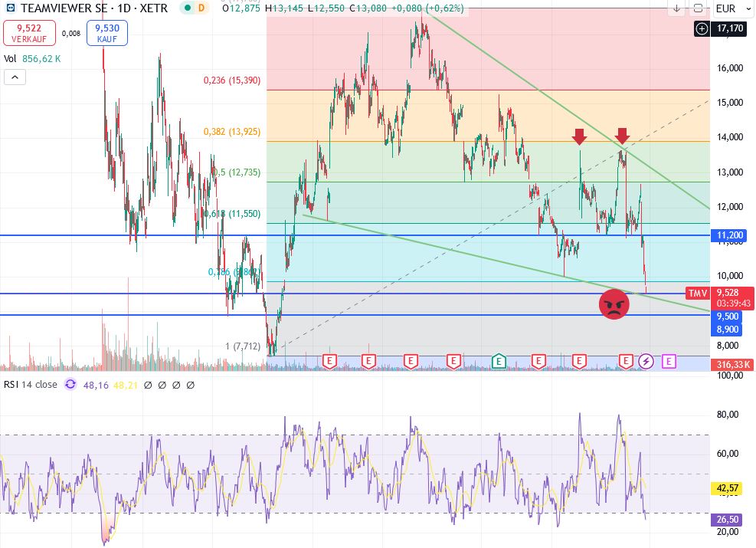Click the H13,145 high price value
The width and height of the screenshot is (756, 548).
[x=285, y=8]
